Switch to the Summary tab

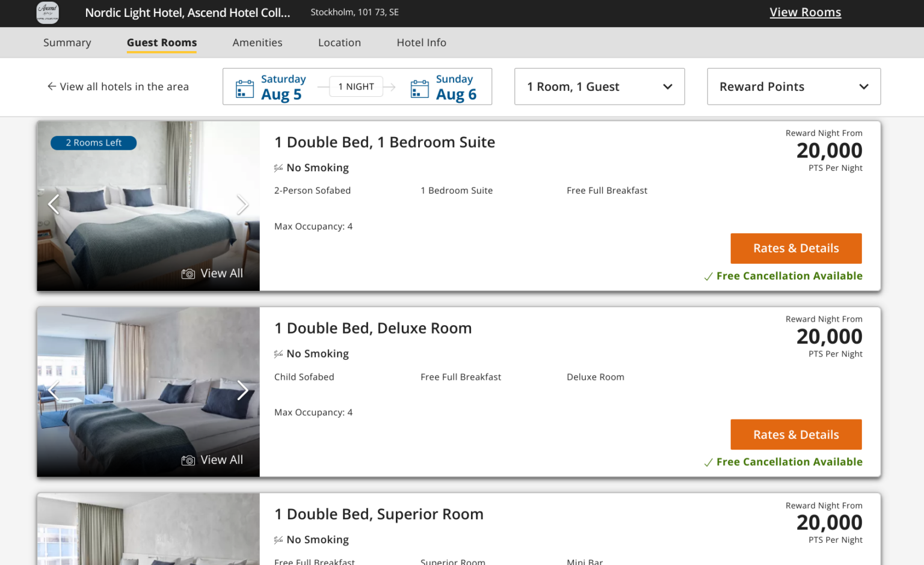[67, 43]
